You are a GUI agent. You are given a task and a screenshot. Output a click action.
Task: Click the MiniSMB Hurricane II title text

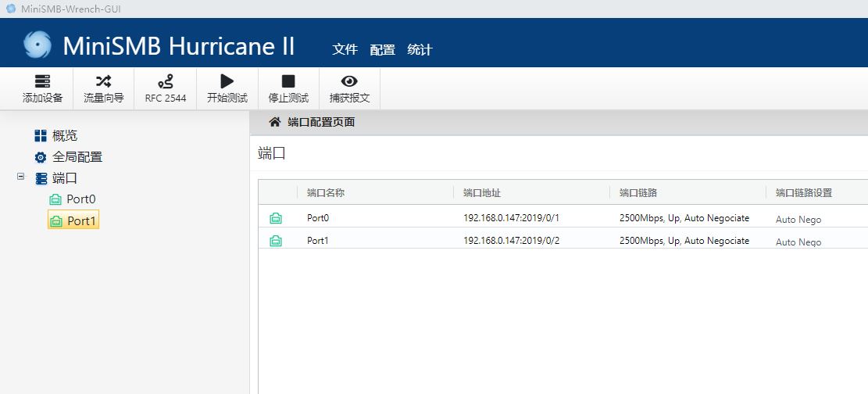(x=179, y=46)
